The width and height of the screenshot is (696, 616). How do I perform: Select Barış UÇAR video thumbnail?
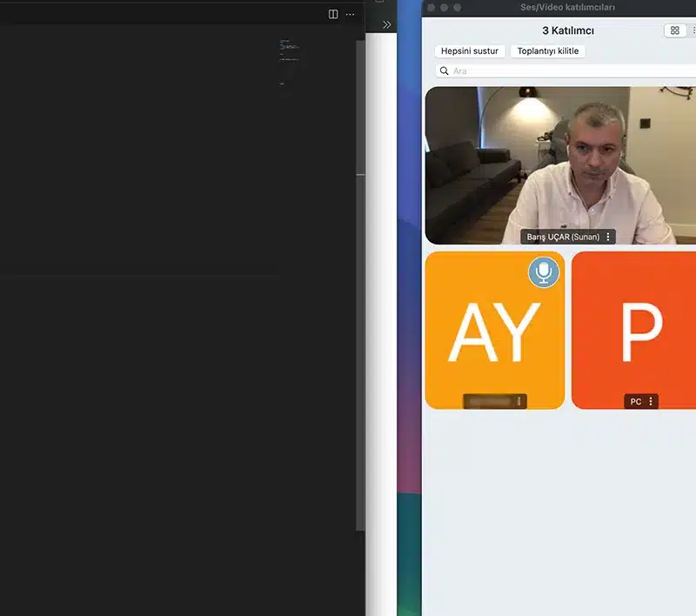(x=560, y=165)
